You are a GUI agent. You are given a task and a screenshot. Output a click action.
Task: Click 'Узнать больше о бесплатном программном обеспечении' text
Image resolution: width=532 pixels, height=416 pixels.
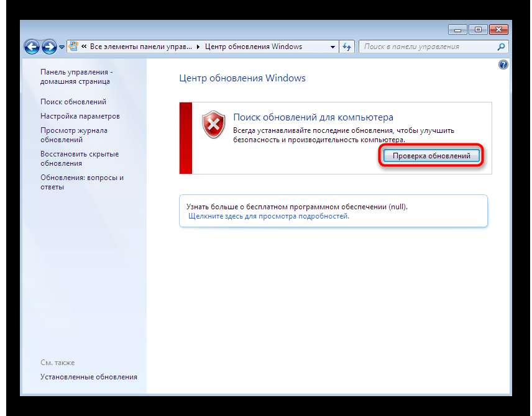pos(287,207)
